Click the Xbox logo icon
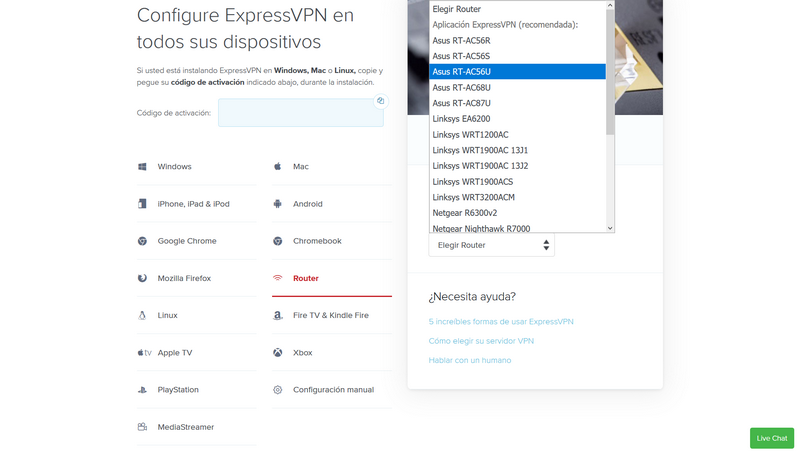Image resolution: width=800 pixels, height=454 pixels. point(278,352)
